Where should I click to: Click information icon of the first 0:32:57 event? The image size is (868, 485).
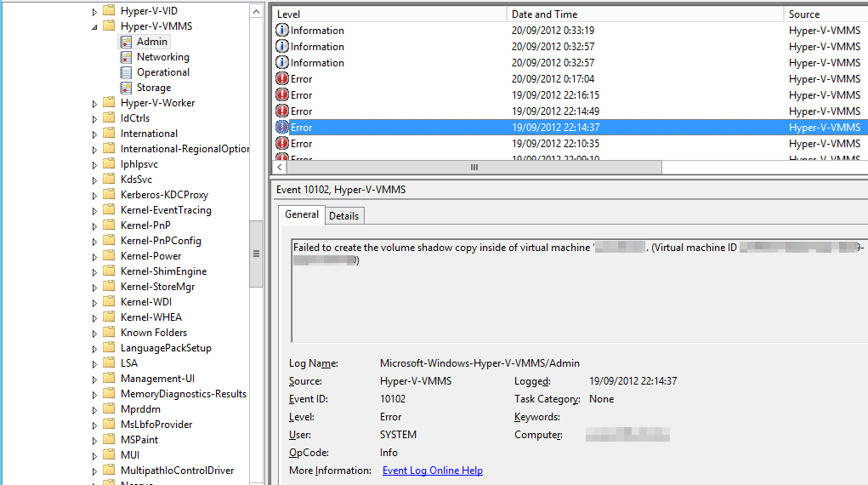282,47
